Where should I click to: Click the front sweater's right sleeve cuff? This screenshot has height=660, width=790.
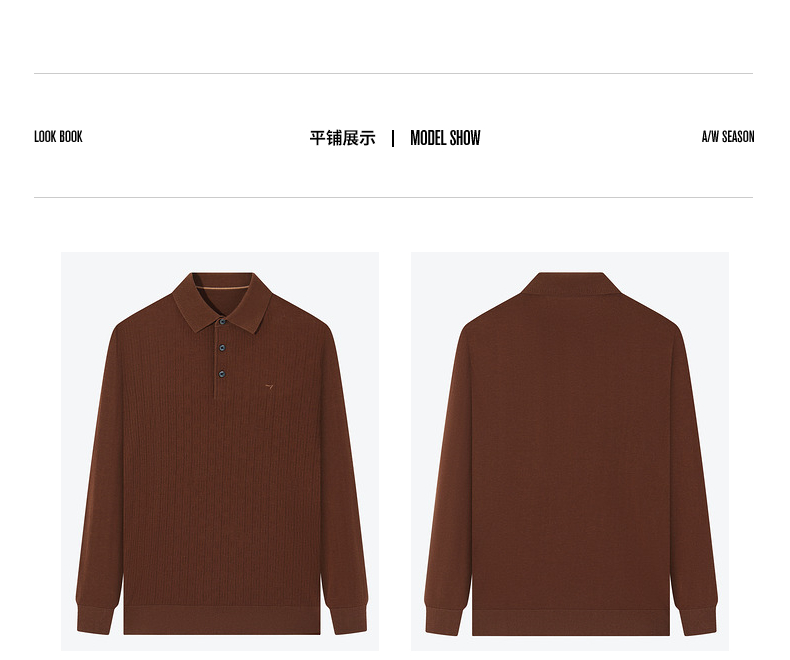click(x=348, y=619)
